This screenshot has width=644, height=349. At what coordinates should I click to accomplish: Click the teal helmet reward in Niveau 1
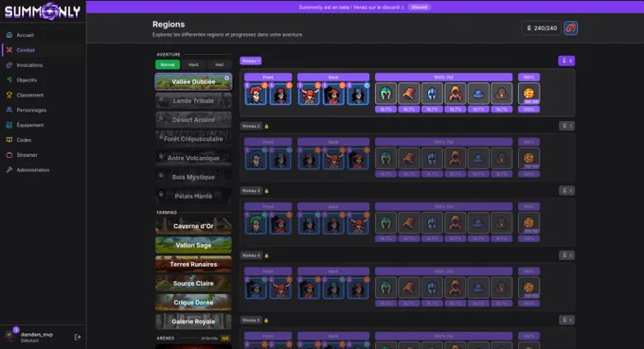point(385,94)
